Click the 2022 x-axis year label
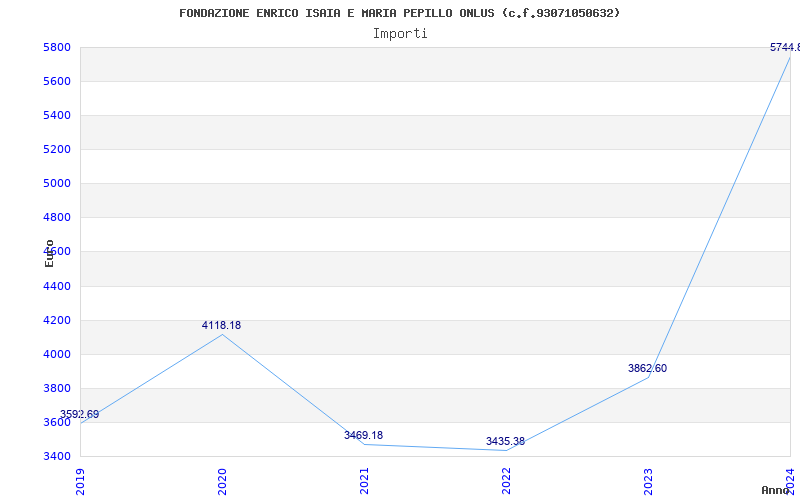The height and width of the screenshot is (500, 800). pos(506,482)
